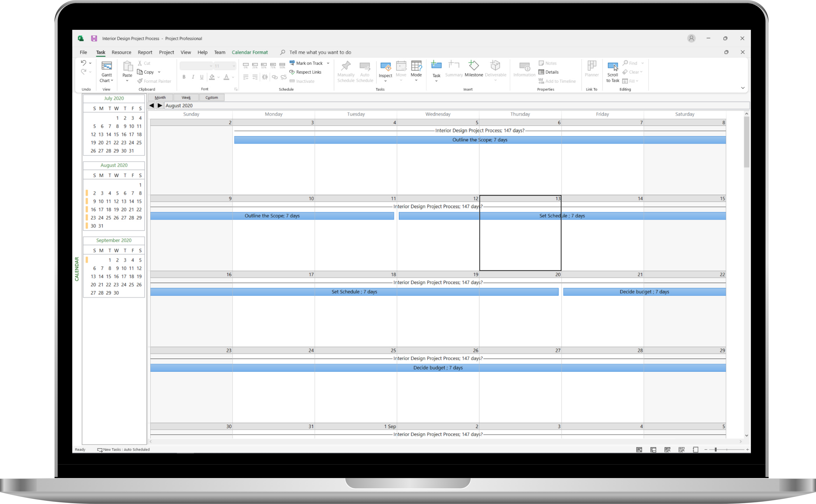Switch to Report view in status bar
This screenshot has width=816, height=504.
pyautogui.click(x=696, y=450)
